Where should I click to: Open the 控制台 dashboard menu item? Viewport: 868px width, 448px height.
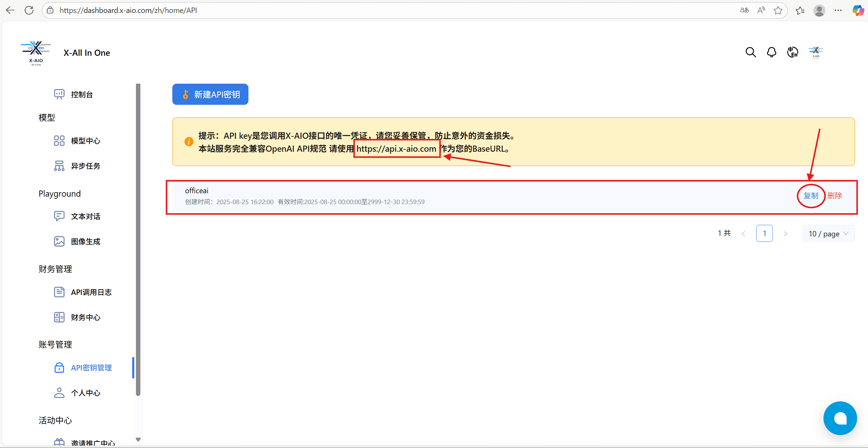(82, 95)
